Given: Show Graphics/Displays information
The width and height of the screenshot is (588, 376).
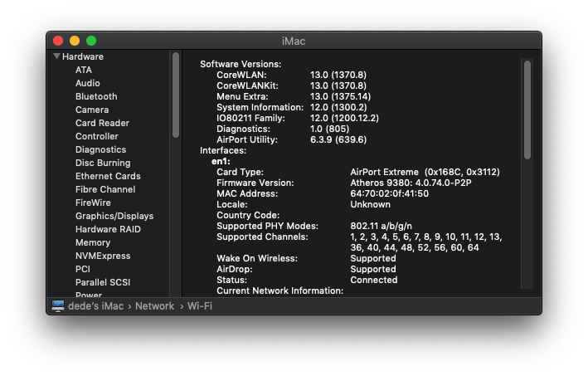Looking at the screenshot, I should tap(114, 216).
